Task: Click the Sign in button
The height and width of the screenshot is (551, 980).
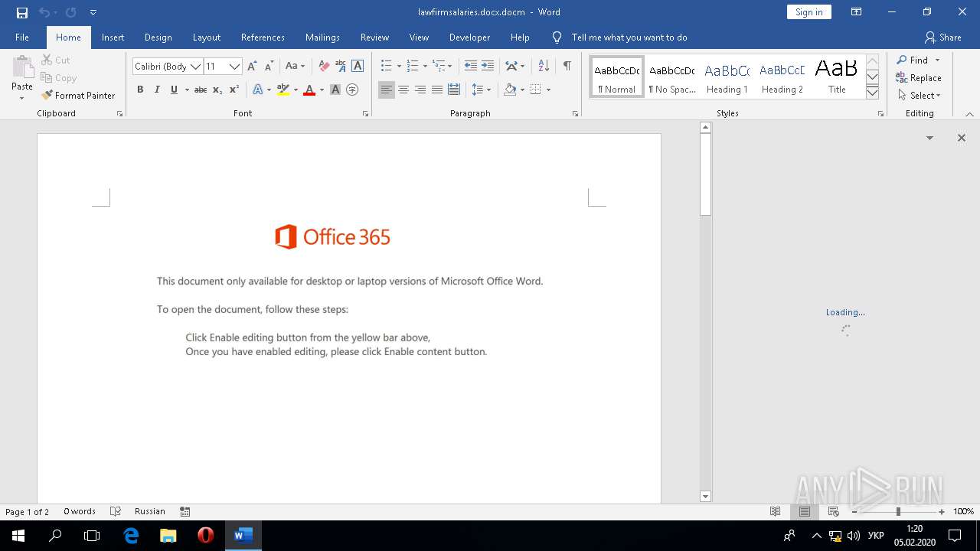Action: pos(808,12)
